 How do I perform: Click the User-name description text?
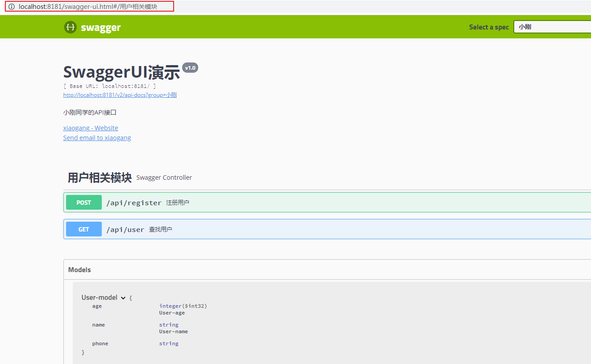pos(174,331)
